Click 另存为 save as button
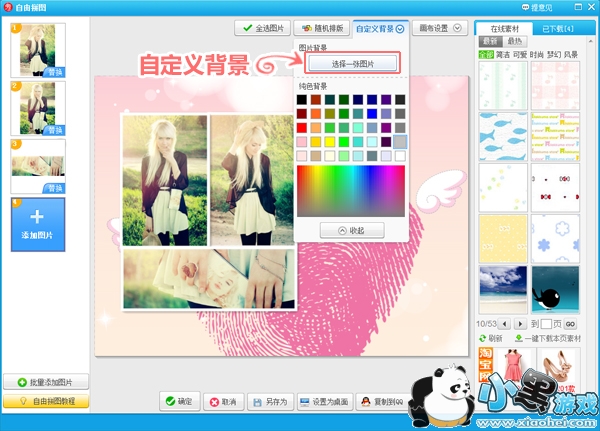Screen dimensions: 600x431 click(271, 402)
